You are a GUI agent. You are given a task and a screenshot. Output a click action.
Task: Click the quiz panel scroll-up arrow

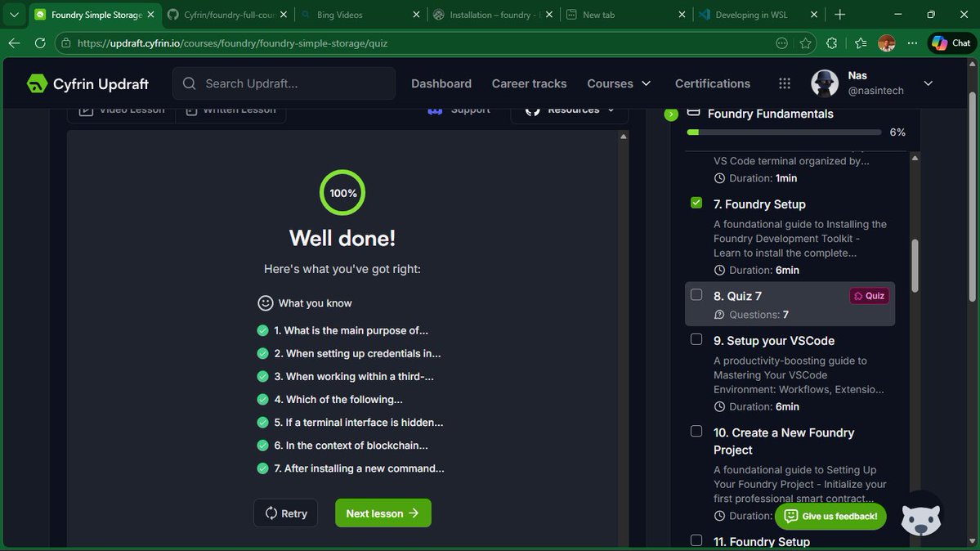[x=623, y=137]
